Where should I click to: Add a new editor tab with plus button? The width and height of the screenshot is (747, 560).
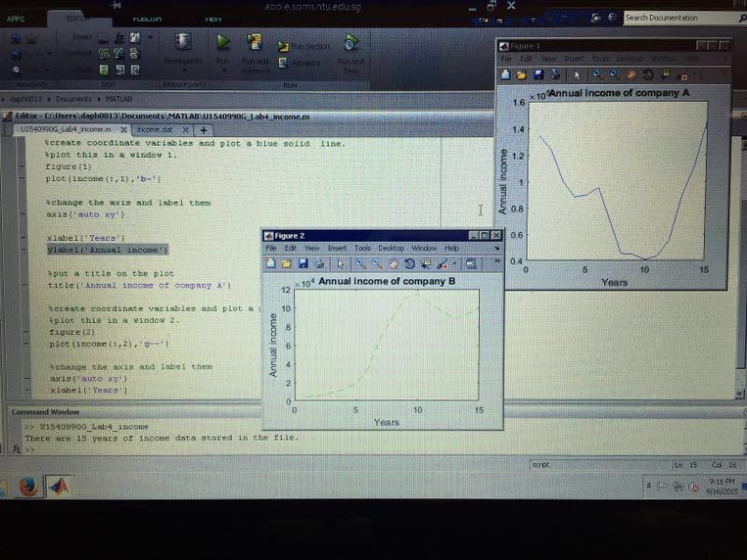click(204, 130)
